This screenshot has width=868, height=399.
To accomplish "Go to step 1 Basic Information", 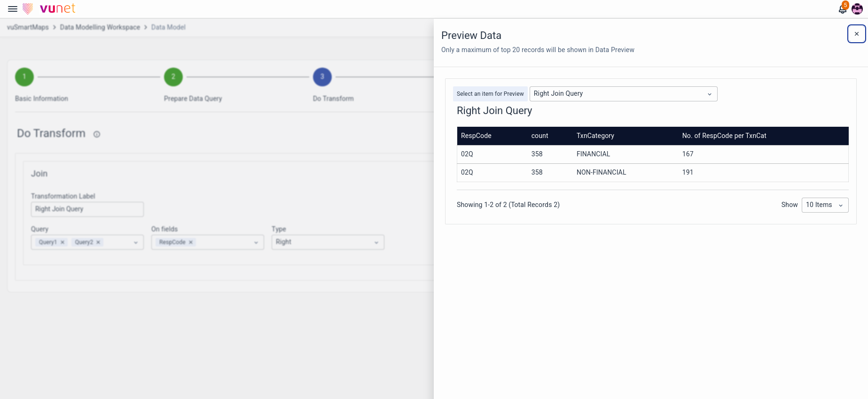I will [x=24, y=77].
